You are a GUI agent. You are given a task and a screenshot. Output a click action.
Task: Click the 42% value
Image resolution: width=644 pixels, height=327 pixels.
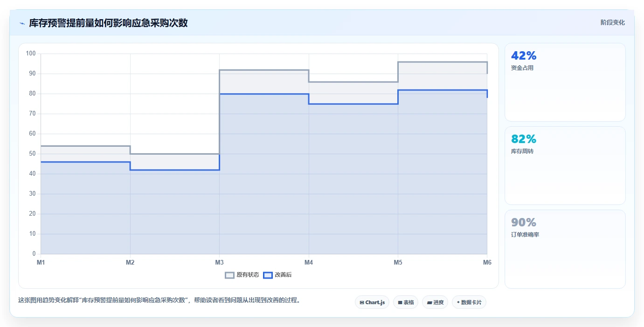(x=524, y=56)
